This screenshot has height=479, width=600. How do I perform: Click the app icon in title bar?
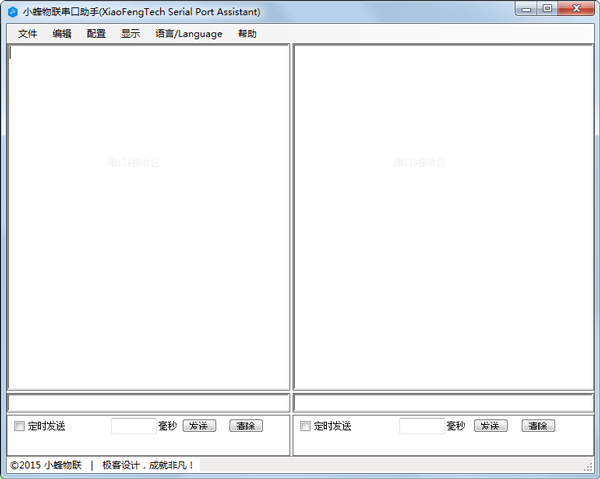[13, 11]
